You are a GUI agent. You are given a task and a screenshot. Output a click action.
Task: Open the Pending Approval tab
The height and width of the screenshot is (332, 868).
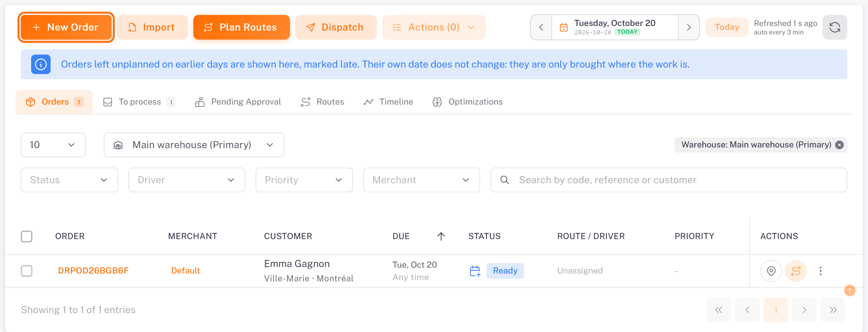(x=238, y=102)
